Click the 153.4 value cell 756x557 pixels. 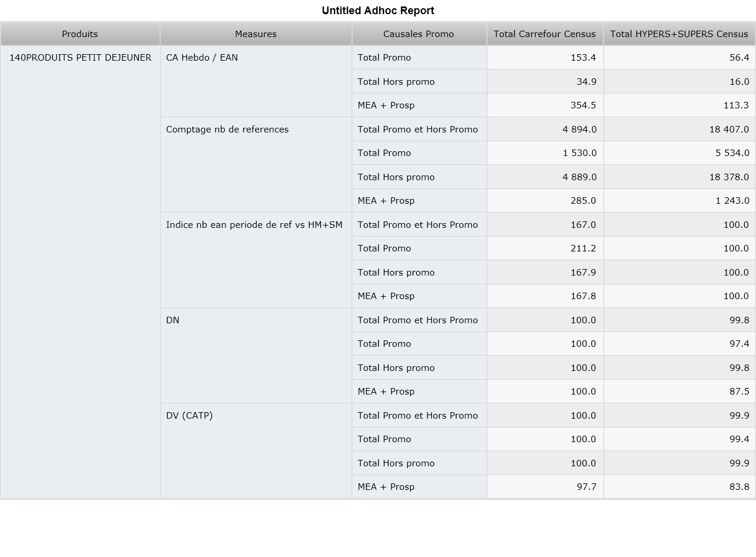[545, 58]
